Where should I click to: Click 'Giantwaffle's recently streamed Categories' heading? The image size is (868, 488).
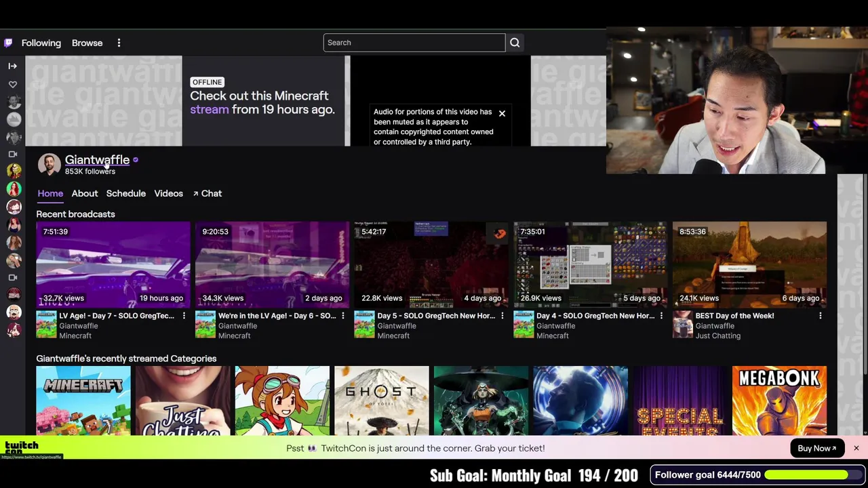[x=127, y=359]
